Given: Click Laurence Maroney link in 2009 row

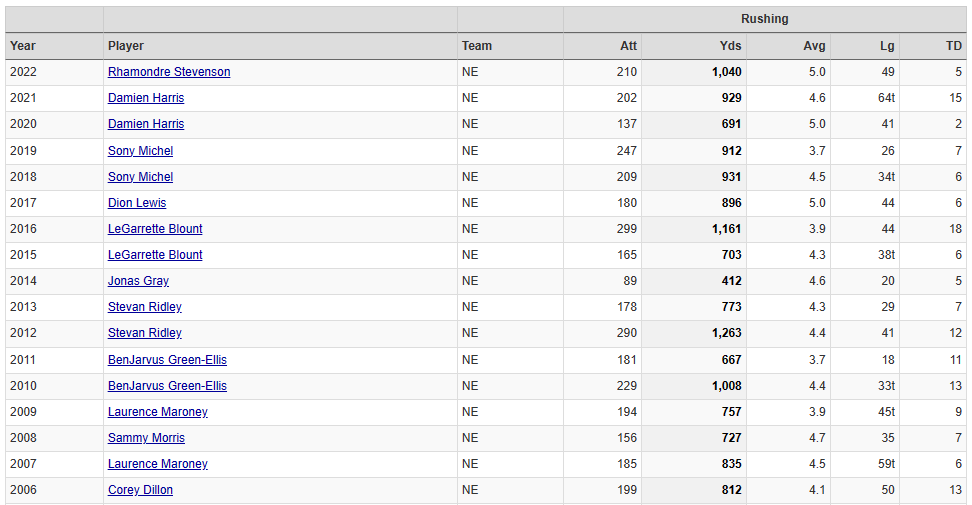Looking at the screenshot, I should 158,412.
